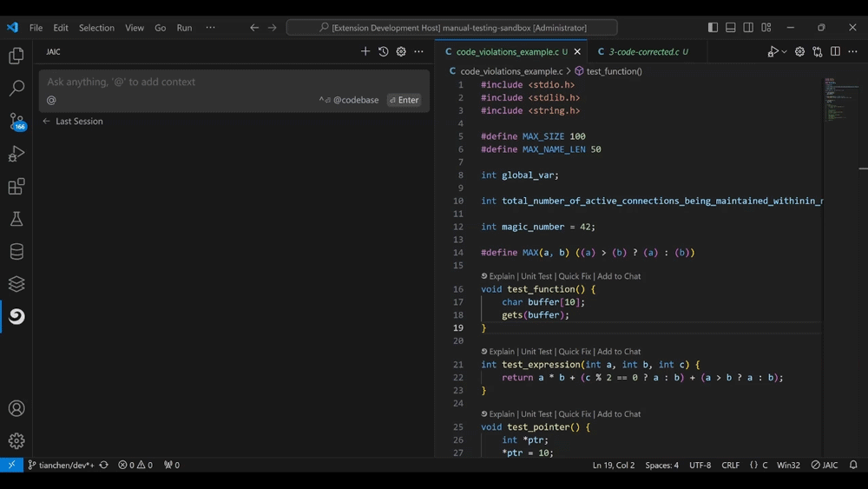The height and width of the screenshot is (489, 868).
Task: Open the Selection menu
Action: (x=96, y=28)
